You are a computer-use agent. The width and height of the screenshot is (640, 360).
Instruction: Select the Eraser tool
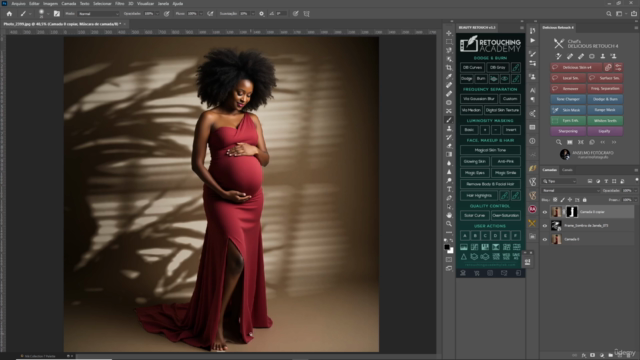coord(449,146)
